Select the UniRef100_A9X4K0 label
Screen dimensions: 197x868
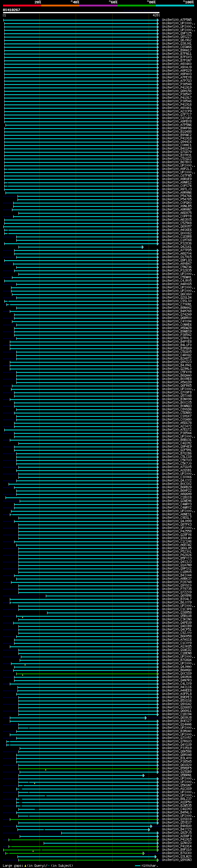pyautogui.click(x=177, y=64)
